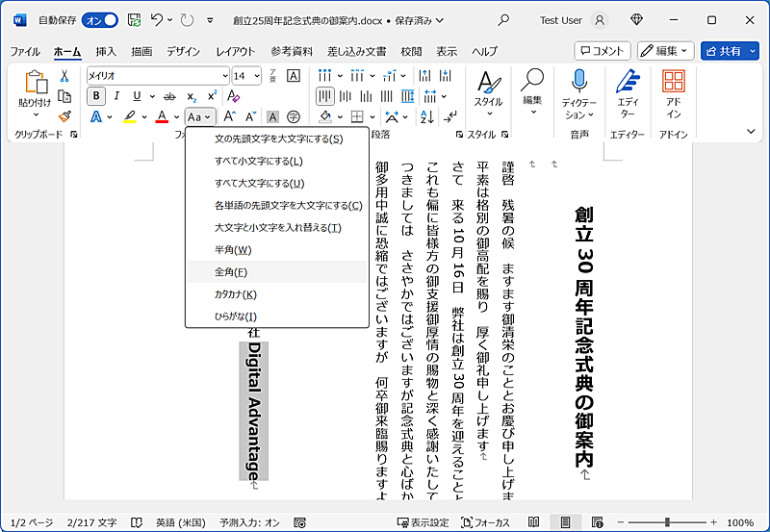The width and height of the screenshot is (770, 532).
Task: Open the font name dropdown showing メイリオ
Action: coord(224,76)
